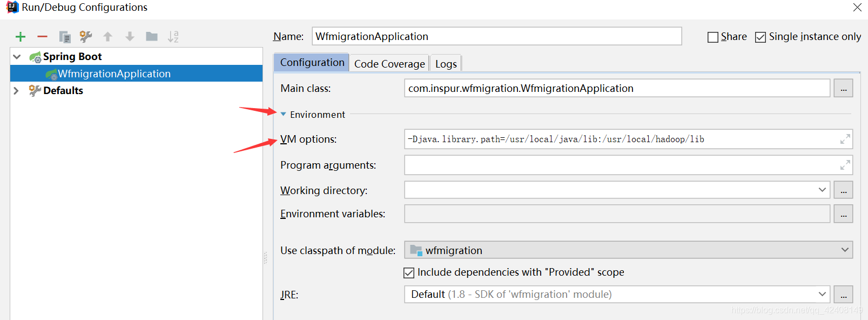868x320 pixels.
Task: Move configuration down arrow
Action: tap(130, 37)
